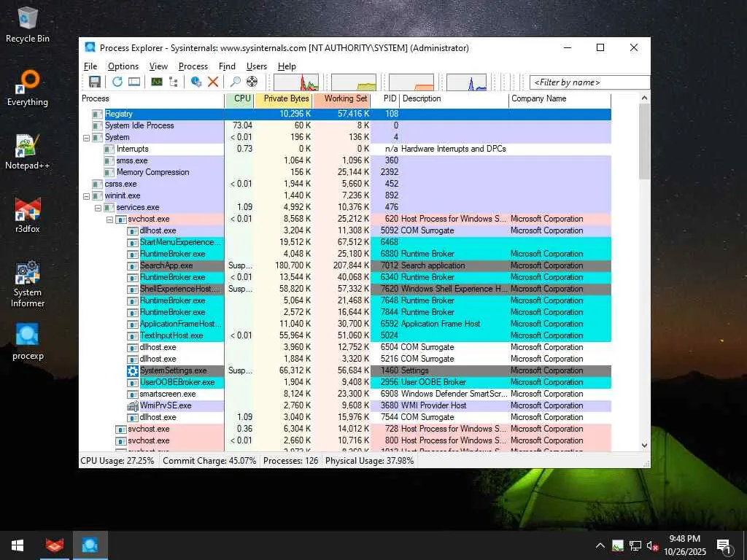Open the Users menu
This screenshot has height=560, width=747.
coord(256,66)
